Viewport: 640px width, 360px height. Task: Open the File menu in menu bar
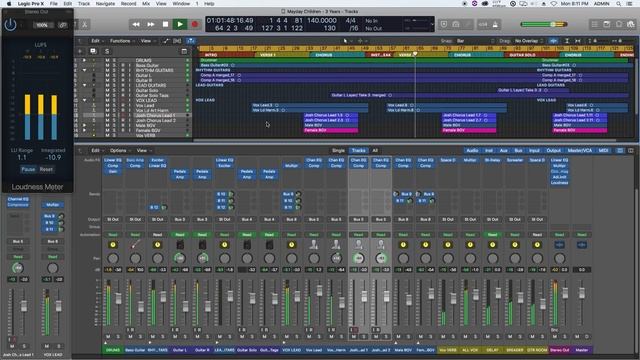click(53, 4)
